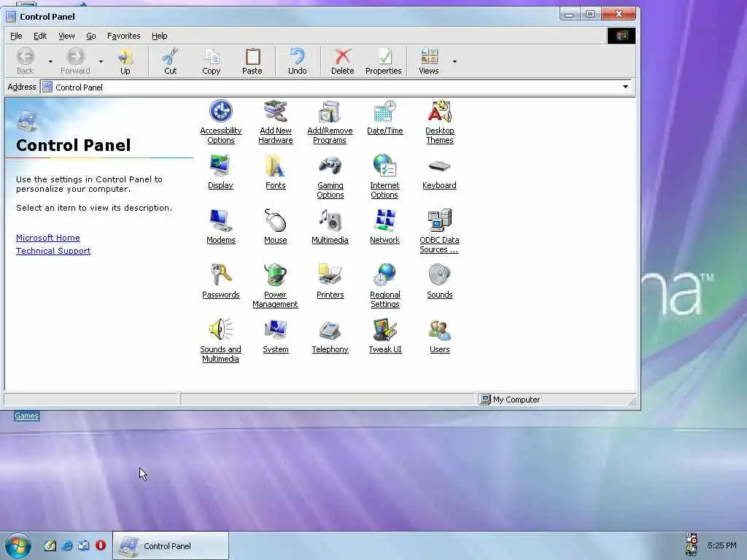Open Modems applet
This screenshot has height=560, width=747.
coord(220,227)
